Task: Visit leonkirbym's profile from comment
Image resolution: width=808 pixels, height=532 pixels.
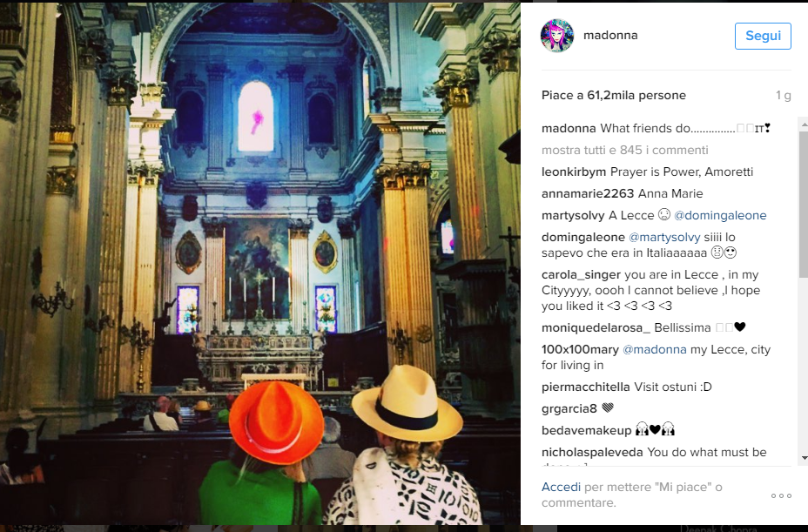Action: point(574,172)
